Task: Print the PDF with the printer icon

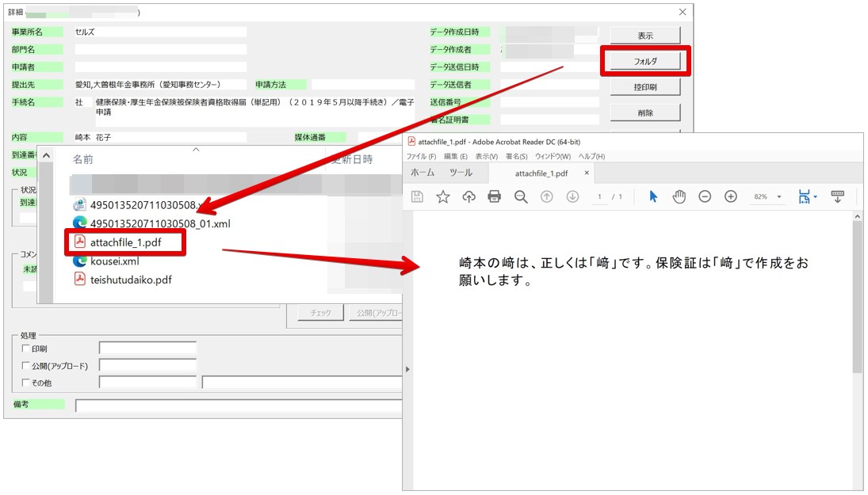Action: [x=495, y=196]
